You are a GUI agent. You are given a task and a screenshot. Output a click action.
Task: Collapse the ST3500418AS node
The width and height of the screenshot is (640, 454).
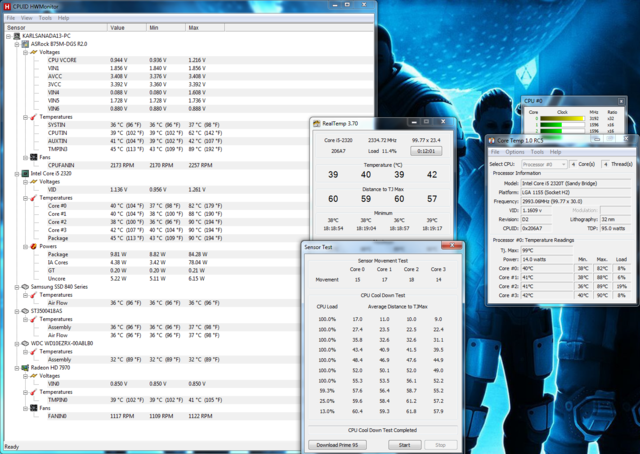[x=17, y=311]
